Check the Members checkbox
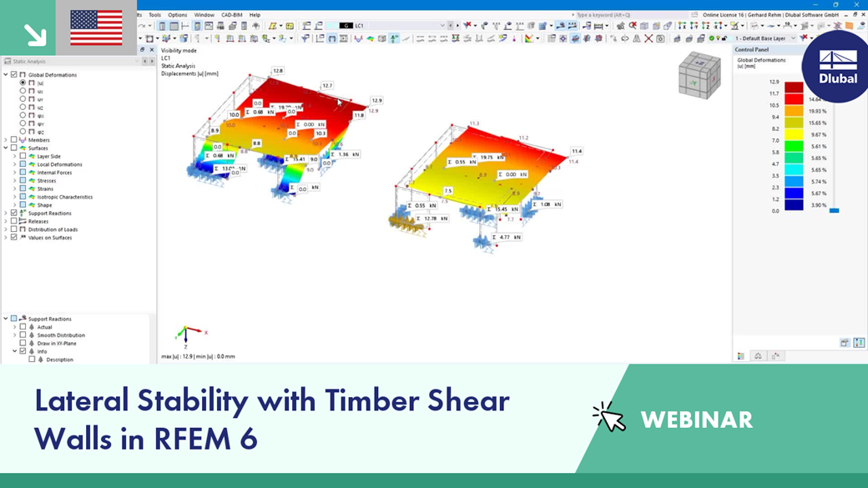 click(14, 140)
